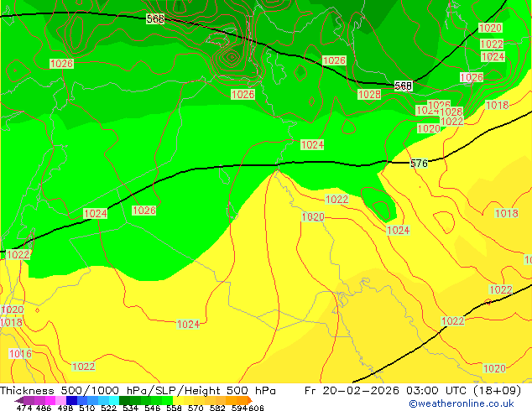This screenshot has height=411, width=532.
Task: Pick the light pink legend swatch
Action: tap(60, 400)
